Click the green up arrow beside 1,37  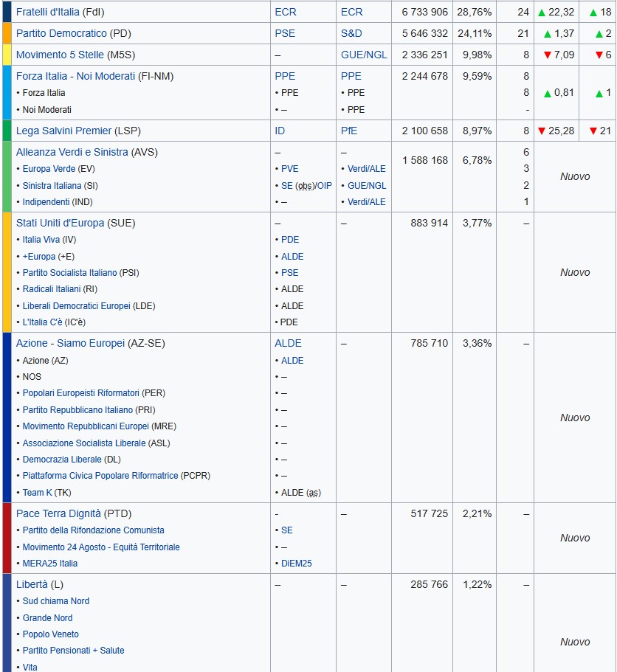(547, 34)
